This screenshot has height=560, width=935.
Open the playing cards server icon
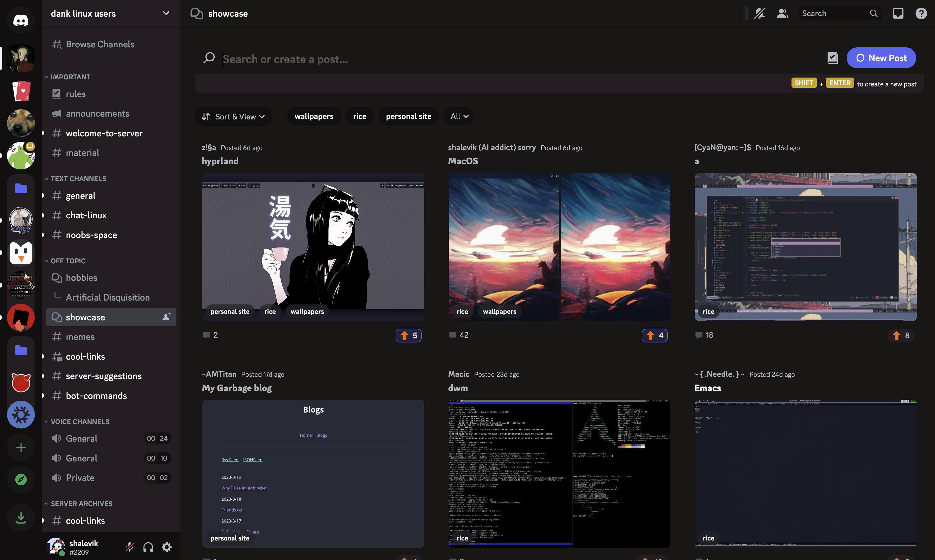pyautogui.click(x=21, y=91)
